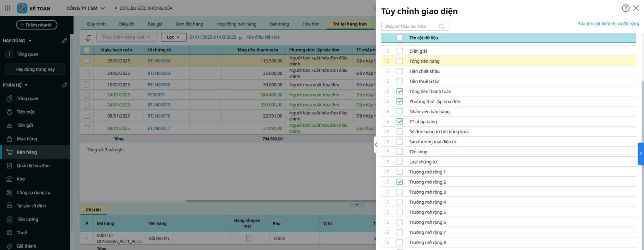The height and width of the screenshot is (250, 644).
Task: Enable the Diễn giải column checkbox
Action: [x=400, y=51]
